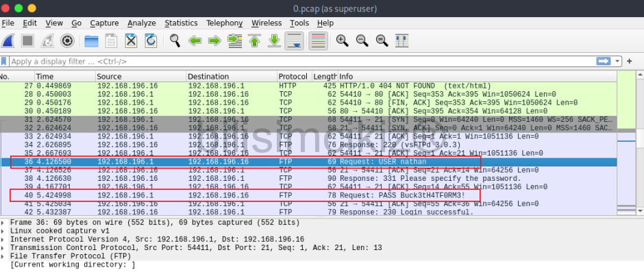
Task: Stop capturing packets with the square icon
Action: [28, 40]
